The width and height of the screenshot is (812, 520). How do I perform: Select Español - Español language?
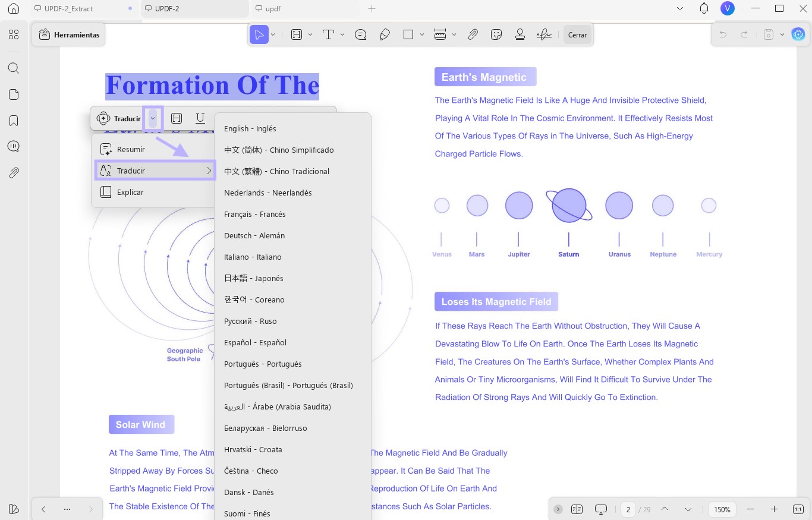[292, 342]
